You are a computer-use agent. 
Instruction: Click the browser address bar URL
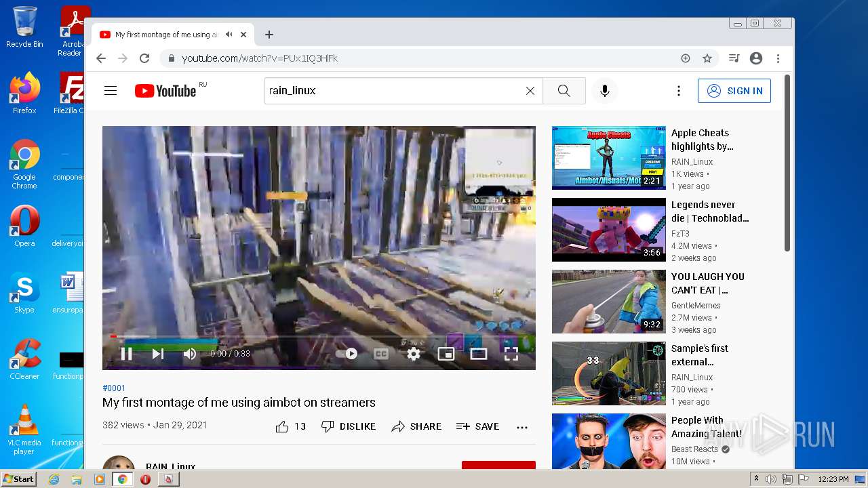(x=260, y=58)
